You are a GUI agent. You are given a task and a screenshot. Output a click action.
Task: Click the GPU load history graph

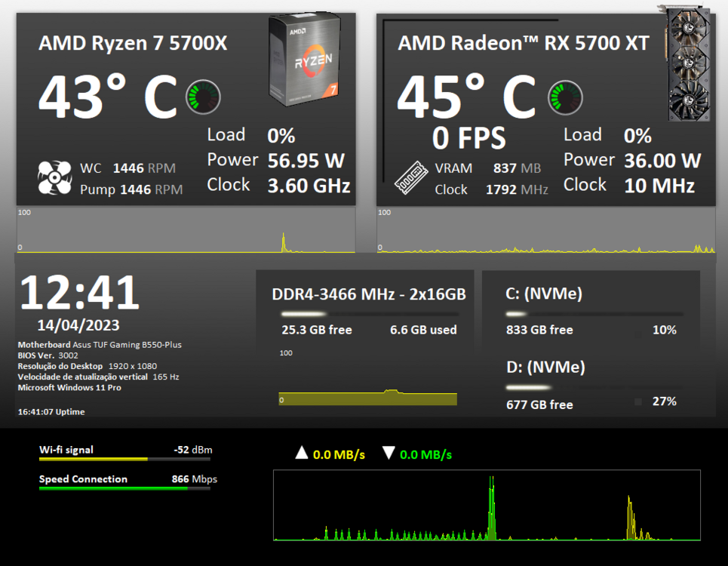click(546, 231)
